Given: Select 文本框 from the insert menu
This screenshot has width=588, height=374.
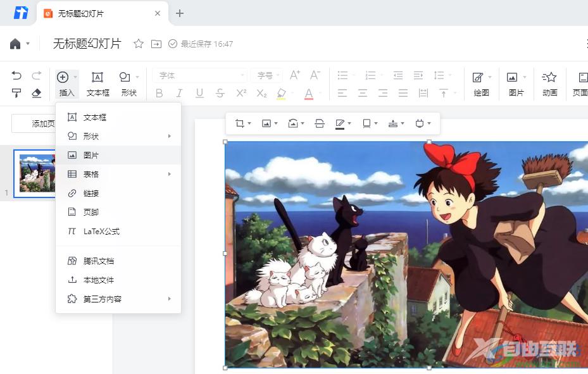Looking at the screenshot, I should tap(118, 117).
